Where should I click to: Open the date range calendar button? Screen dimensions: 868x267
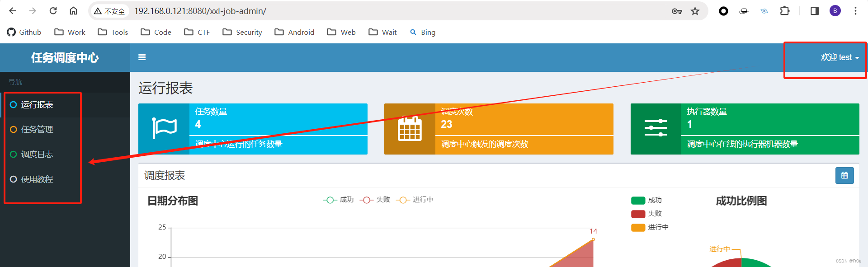coord(844,175)
